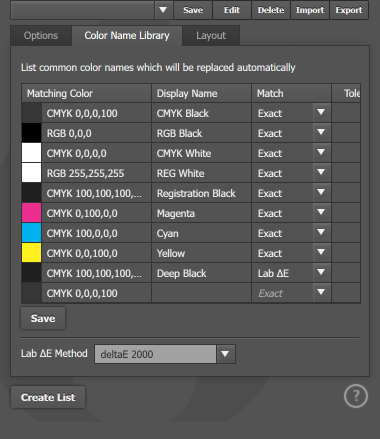
Task: Click the cyan color swatch
Action: 31,233
